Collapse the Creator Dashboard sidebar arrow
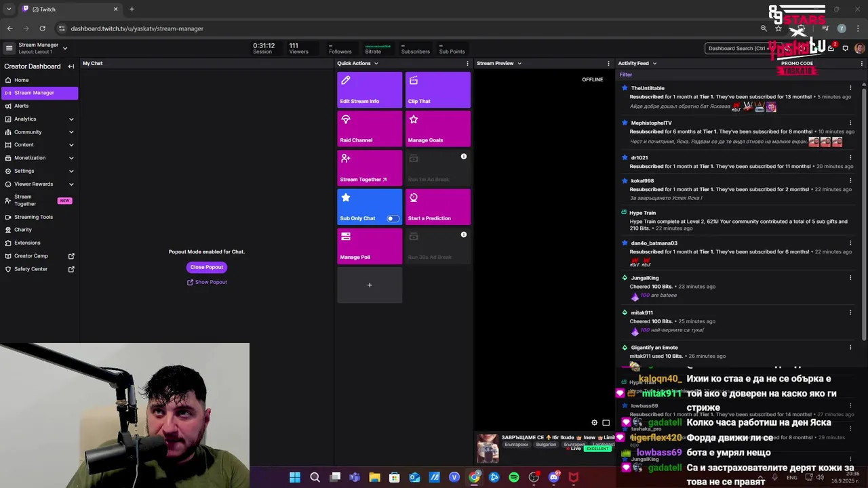 click(x=71, y=66)
